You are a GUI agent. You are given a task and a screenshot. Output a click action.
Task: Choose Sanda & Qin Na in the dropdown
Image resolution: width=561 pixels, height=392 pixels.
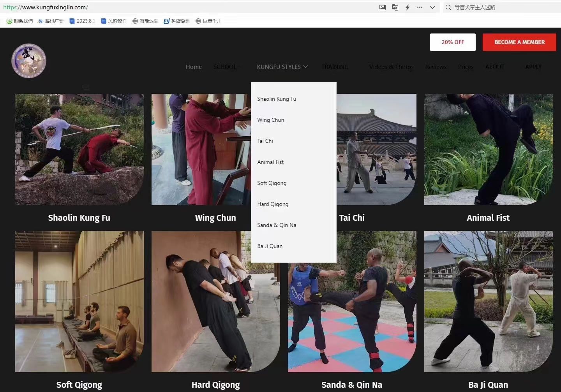tap(277, 225)
